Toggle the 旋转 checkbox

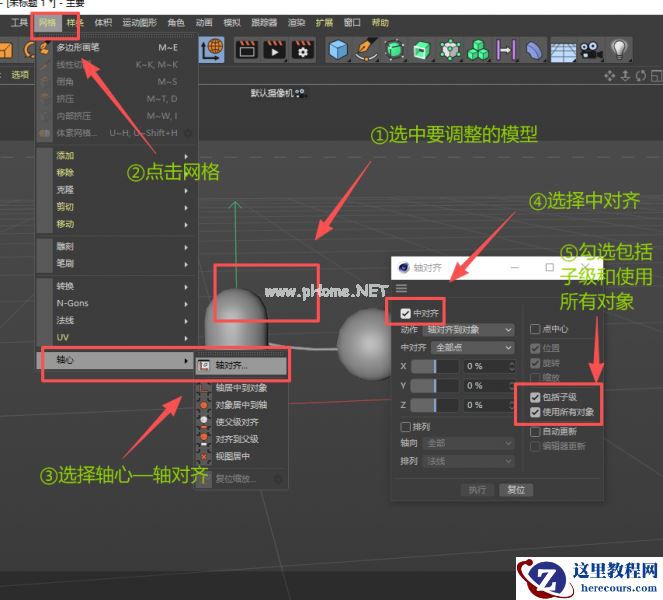[535, 363]
